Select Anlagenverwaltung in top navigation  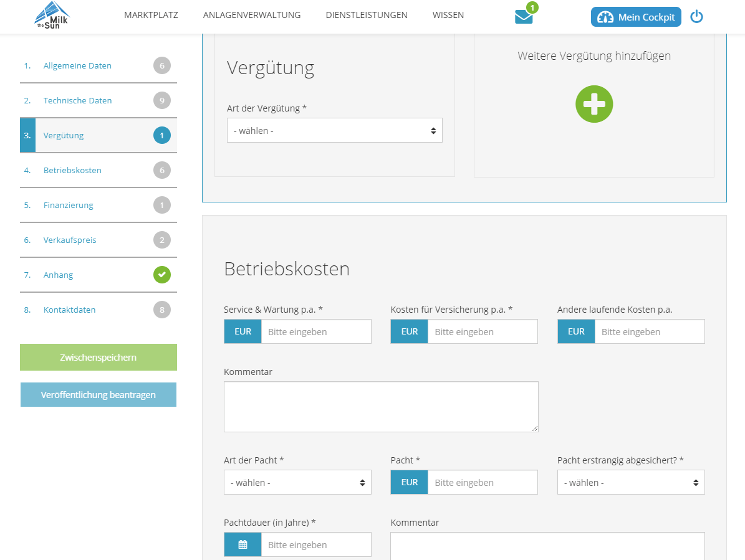252,15
